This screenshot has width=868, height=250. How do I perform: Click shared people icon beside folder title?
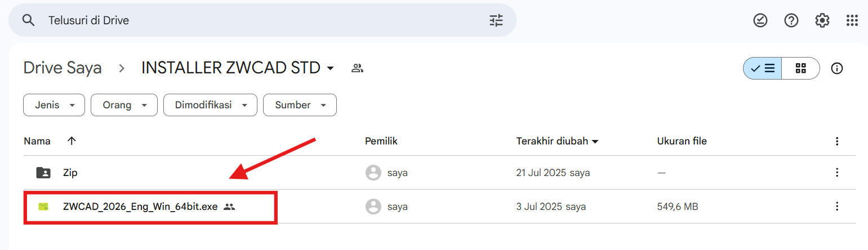pyautogui.click(x=357, y=68)
